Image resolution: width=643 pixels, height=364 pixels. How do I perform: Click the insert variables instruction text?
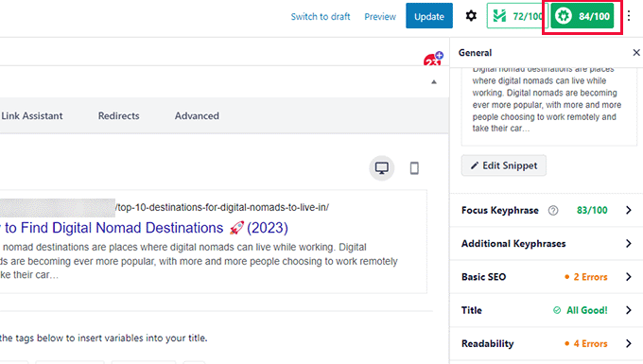104,338
